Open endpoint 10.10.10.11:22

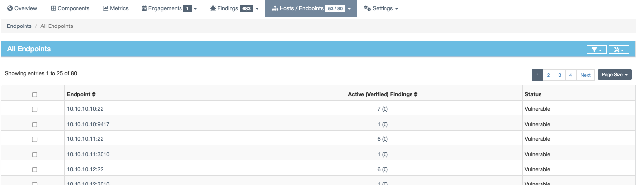(85, 139)
